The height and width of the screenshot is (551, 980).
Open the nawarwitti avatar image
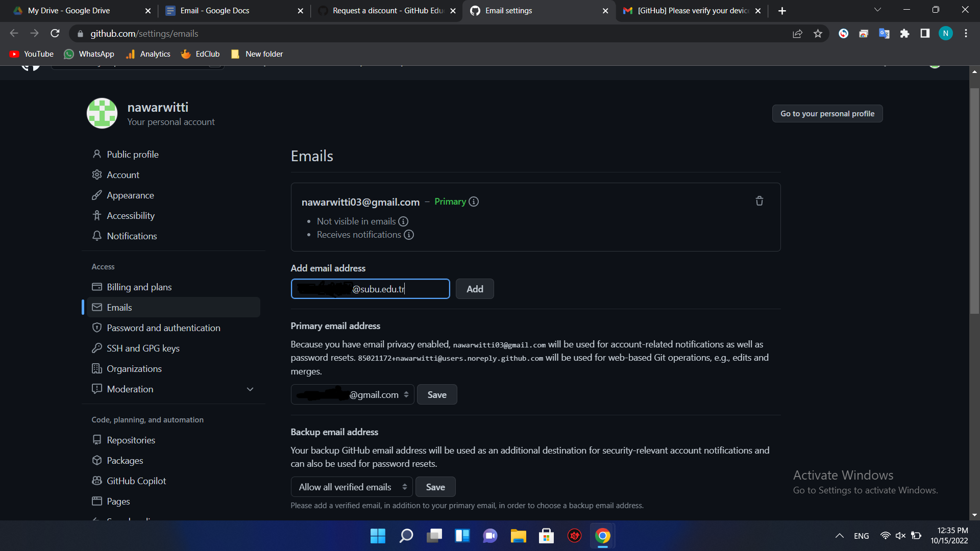[x=102, y=113]
